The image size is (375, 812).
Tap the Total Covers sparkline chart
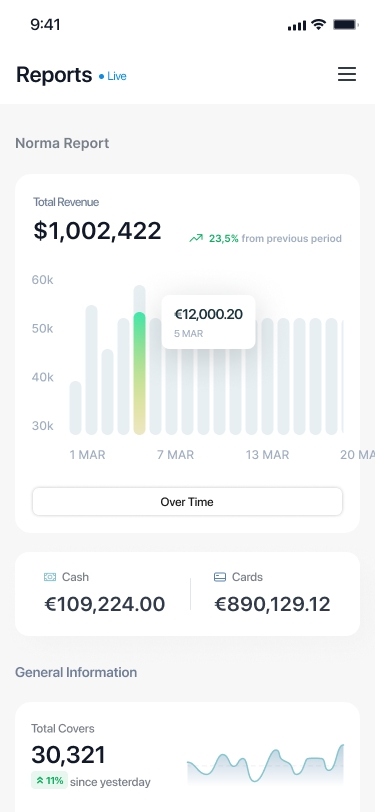[x=265, y=764]
